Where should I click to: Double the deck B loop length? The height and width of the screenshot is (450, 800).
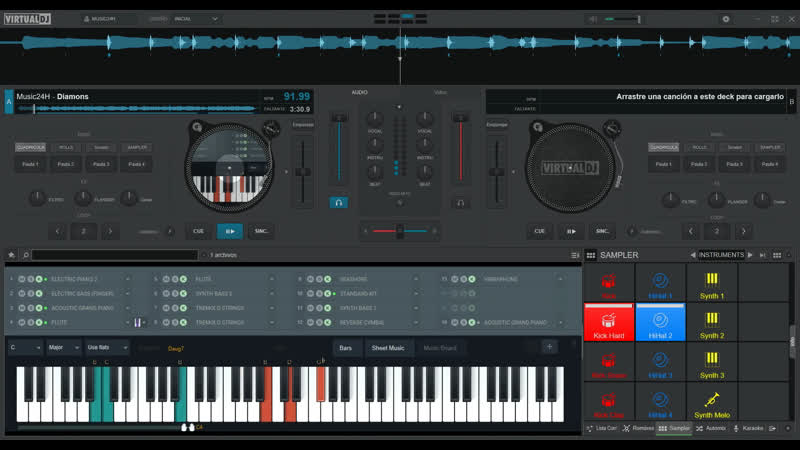pos(743,231)
